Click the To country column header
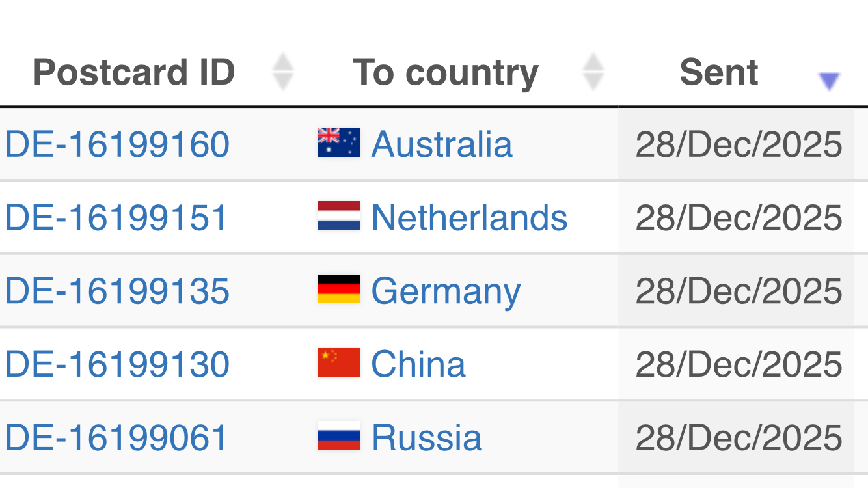The width and height of the screenshot is (868, 488). [x=446, y=72]
